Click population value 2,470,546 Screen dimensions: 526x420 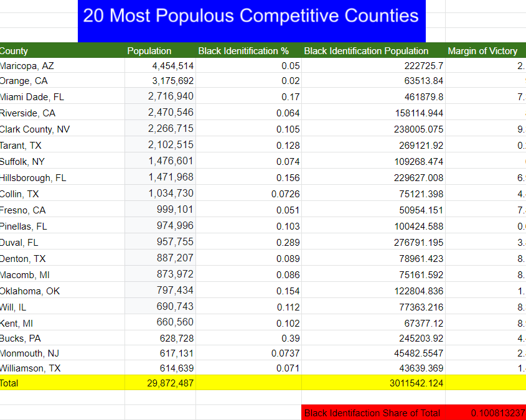click(x=161, y=112)
